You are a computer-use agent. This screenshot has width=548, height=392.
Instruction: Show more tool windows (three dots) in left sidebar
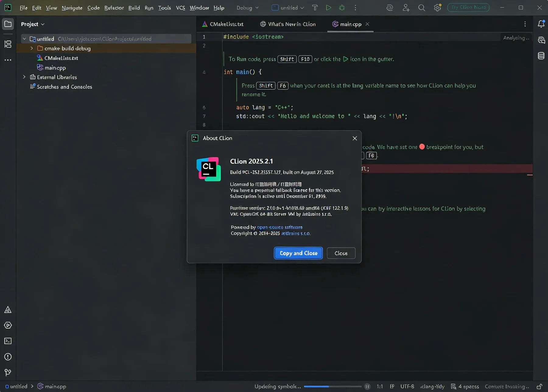[8, 60]
